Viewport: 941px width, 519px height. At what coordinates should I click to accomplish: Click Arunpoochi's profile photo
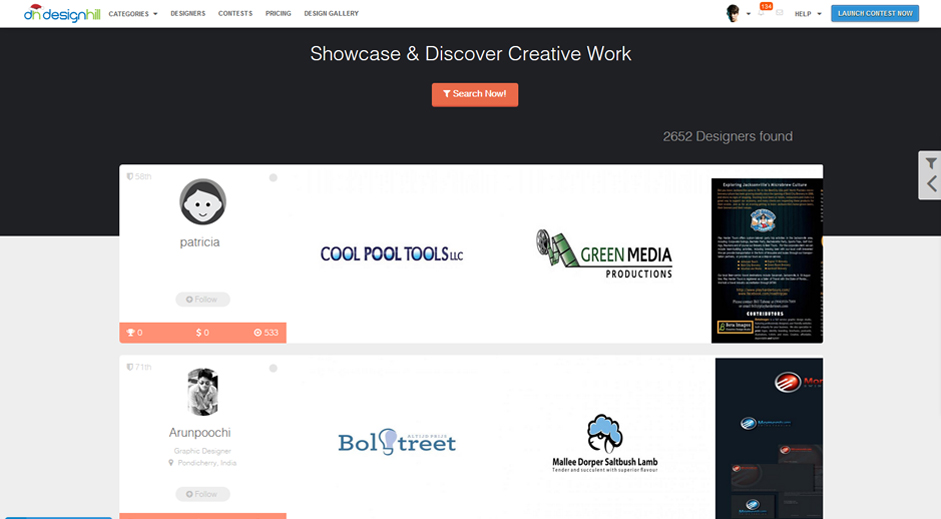202,392
